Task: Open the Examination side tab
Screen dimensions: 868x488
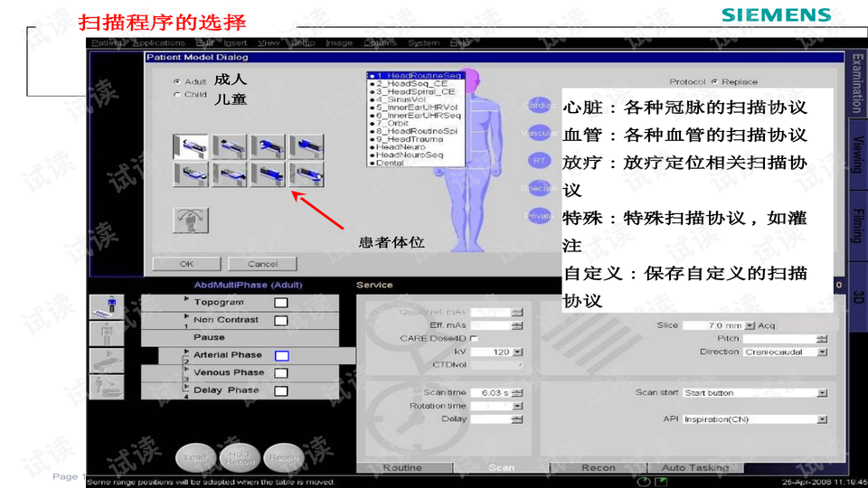Action: pyautogui.click(x=857, y=83)
